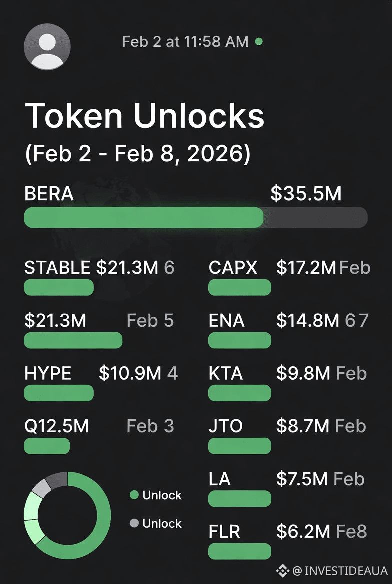Click the JTO token label

tap(226, 426)
